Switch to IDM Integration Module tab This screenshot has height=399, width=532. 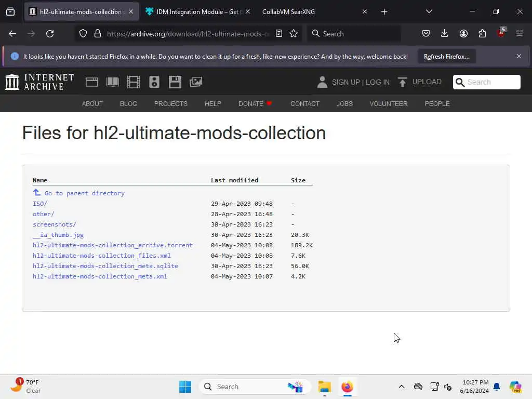point(197,12)
